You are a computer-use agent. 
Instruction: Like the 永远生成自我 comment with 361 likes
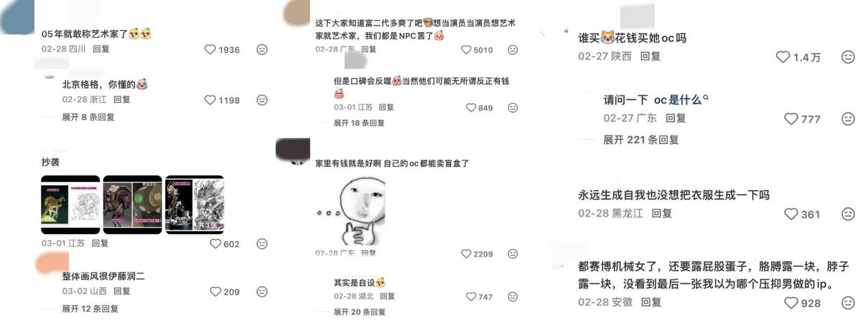pos(791,214)
